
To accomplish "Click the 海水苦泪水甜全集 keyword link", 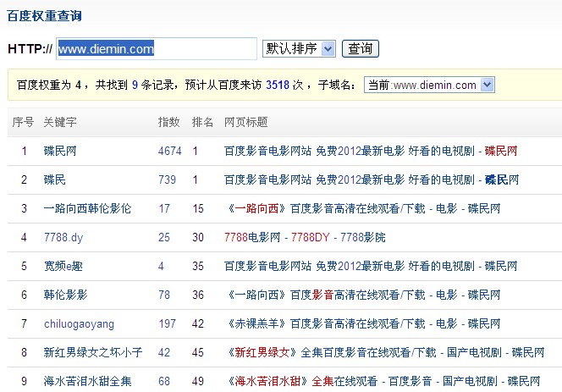I will pyautogui.click(x=87, y=381).
